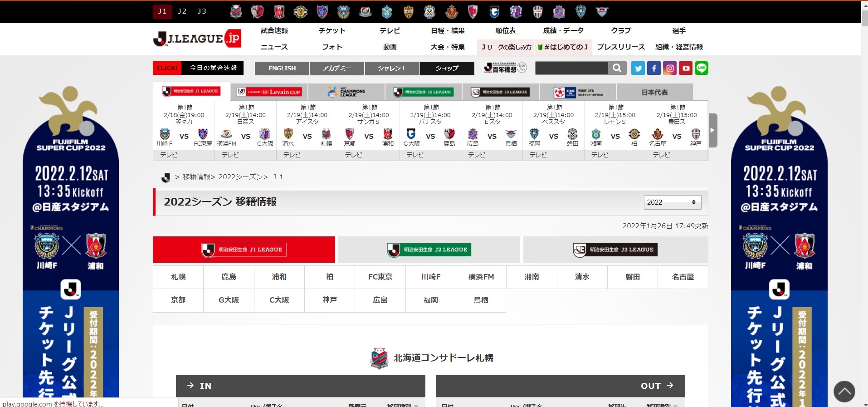Open the Kashiwa Reysol emblem in the top bar

(300, 11)
